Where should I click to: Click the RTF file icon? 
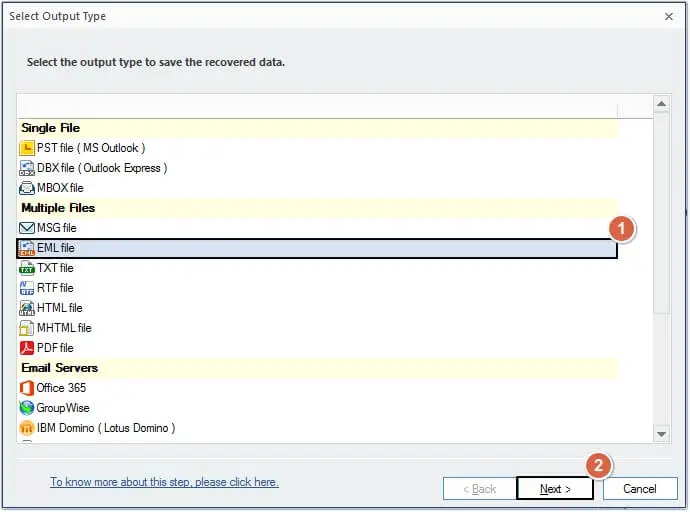[27, 288]
